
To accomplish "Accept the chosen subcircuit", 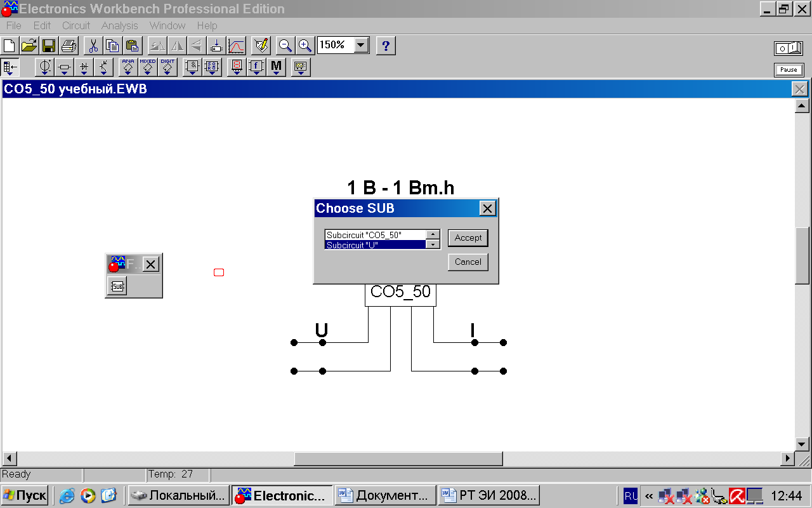I will point(468,237).
